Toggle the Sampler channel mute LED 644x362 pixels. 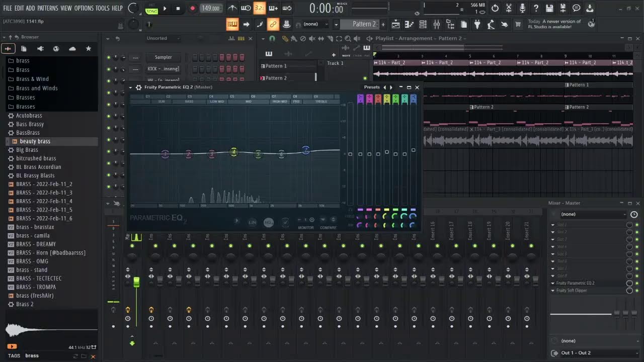coord(108,57)
